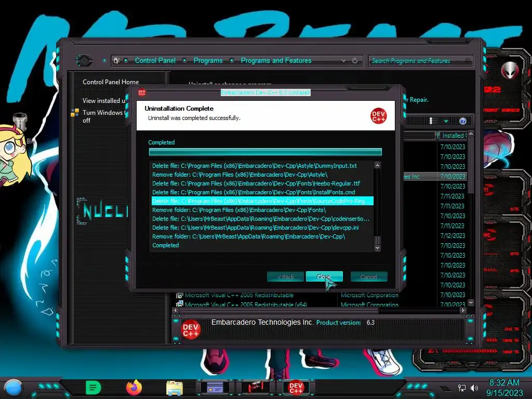Click the Back button in uninstaller
The image size is (532, 399).
[285, 276]
